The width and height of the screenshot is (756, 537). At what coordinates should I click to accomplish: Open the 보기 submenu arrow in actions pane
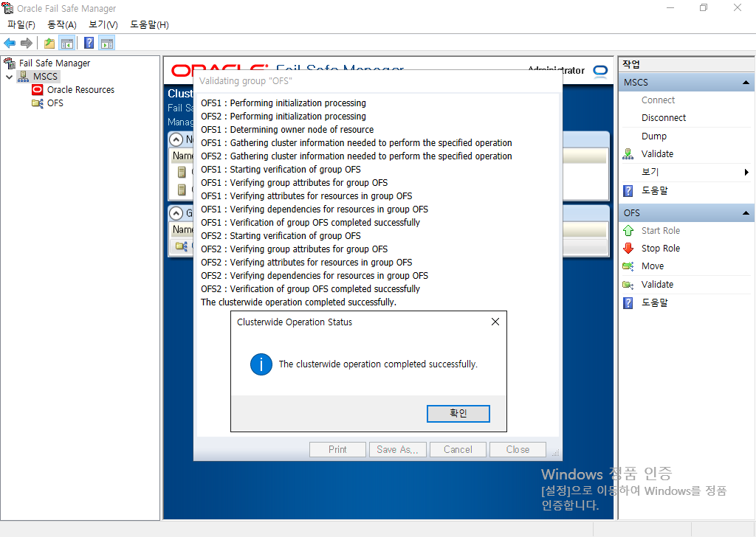click(746, 172)
